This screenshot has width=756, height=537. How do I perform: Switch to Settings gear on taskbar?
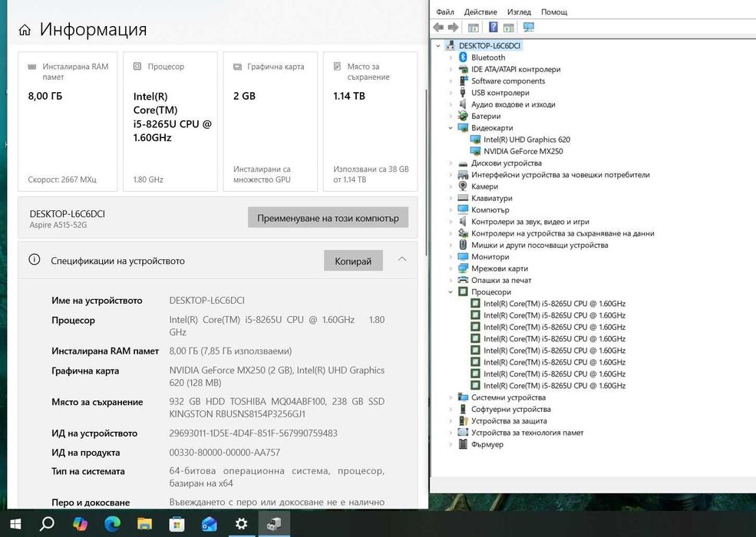(x=242, y=523)
